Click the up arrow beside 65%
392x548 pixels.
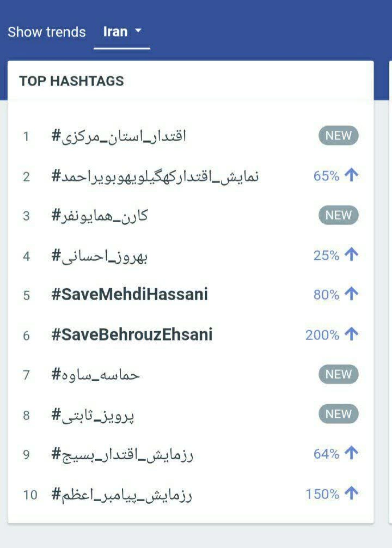click(x=351, y=175)
